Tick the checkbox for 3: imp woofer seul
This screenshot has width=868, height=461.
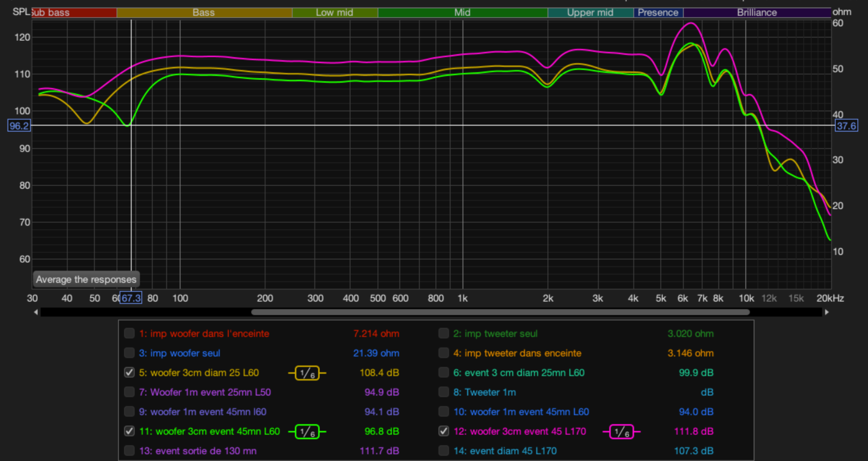click(x=129, y=353)
